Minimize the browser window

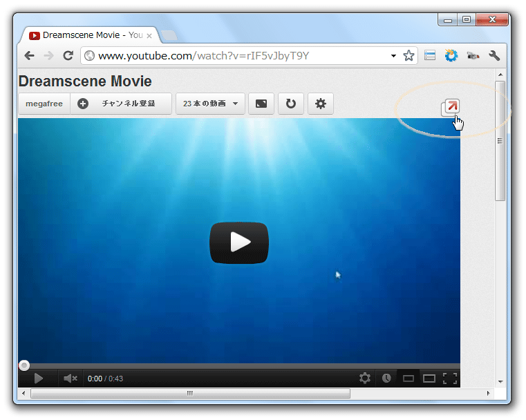coord(448,20)
